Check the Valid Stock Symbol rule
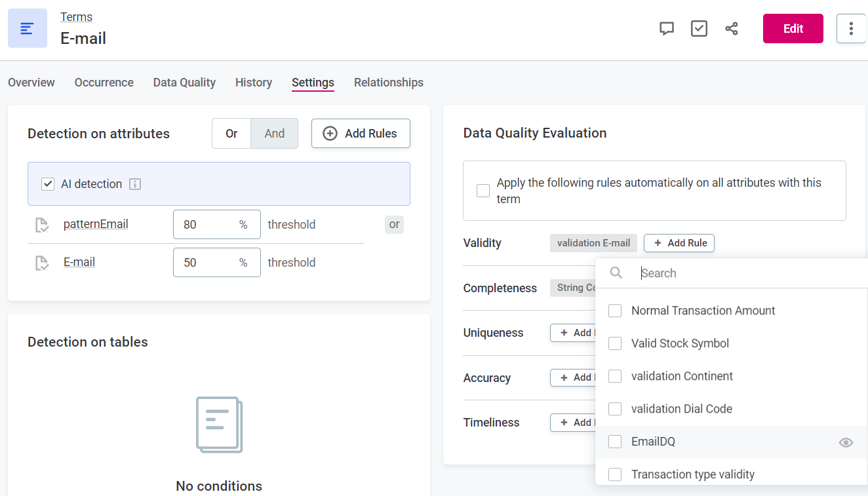 [615, 343]
